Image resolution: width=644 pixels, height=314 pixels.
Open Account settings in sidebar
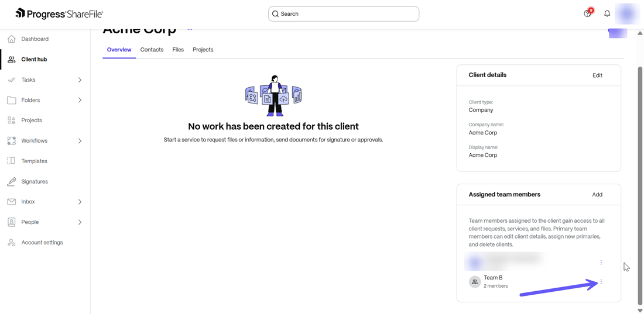click(42, 243)
